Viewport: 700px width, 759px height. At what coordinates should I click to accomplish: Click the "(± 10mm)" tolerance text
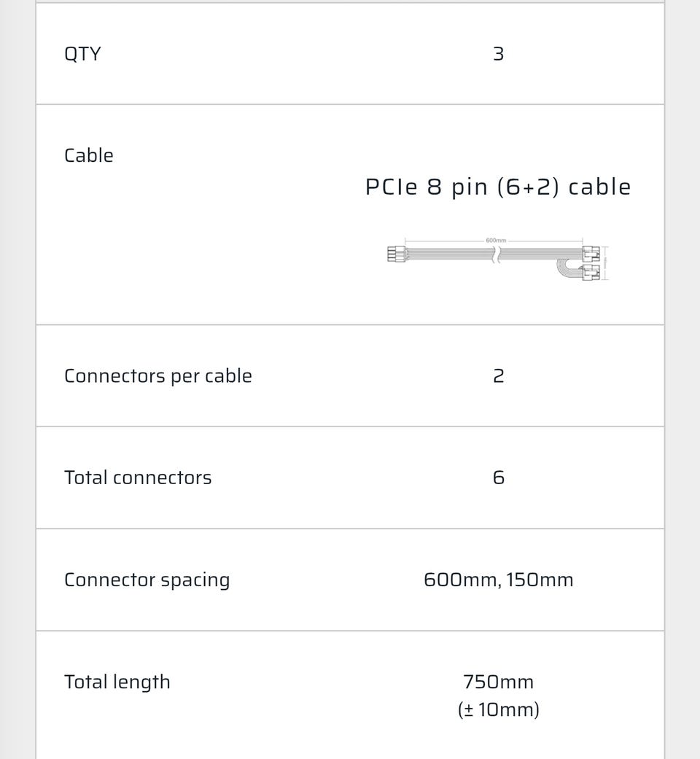pyautogui.click(x=498, y=709)
